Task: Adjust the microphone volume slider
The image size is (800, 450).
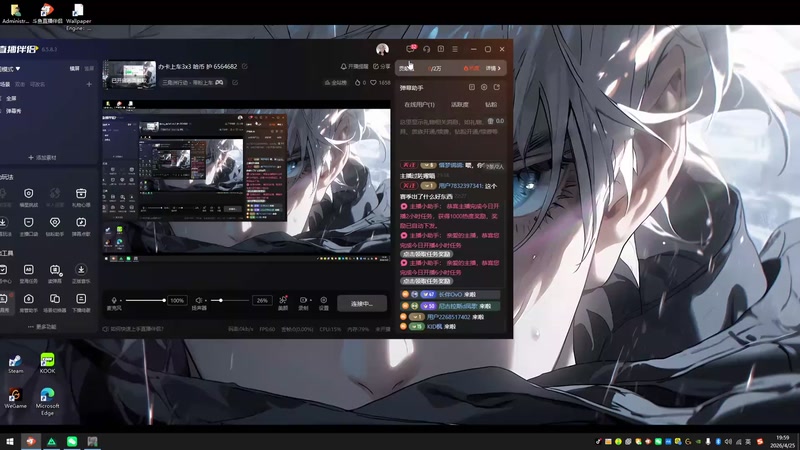Action: point(145,300)
